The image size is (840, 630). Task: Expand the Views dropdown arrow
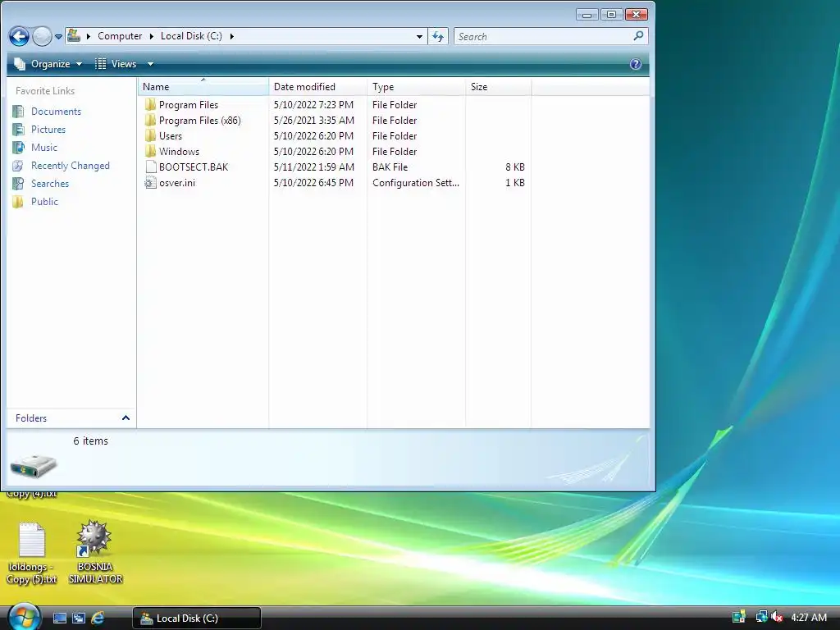click(x=151, y=64)
